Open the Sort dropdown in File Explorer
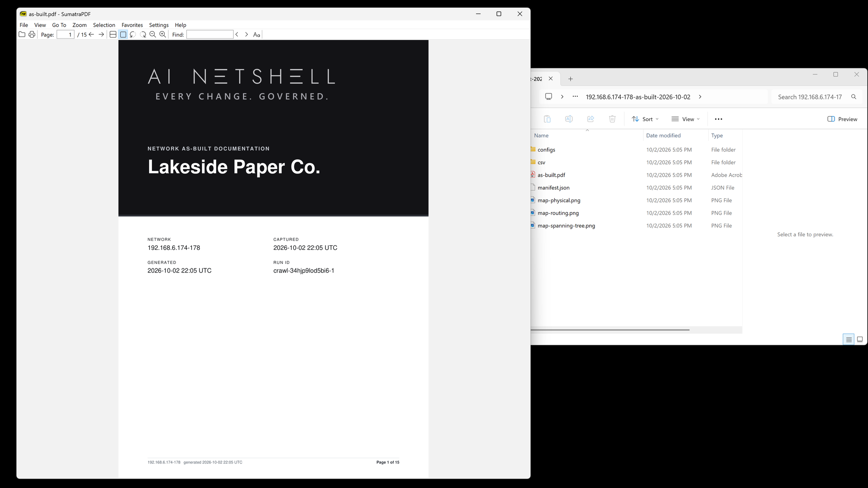The height and width of the screenshot is (488, 868). click(645, 119)
